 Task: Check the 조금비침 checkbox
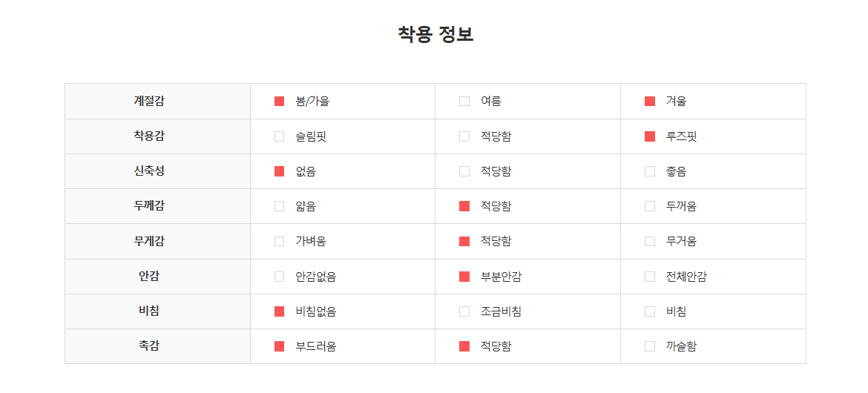point(464,311)
